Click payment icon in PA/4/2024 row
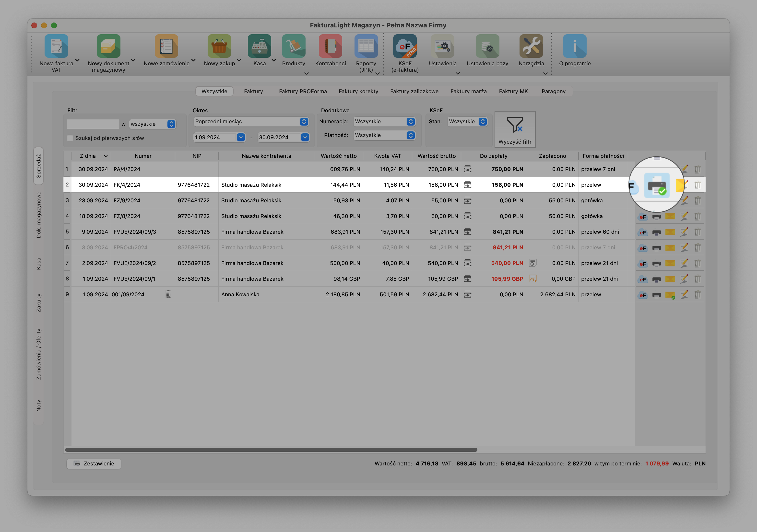The width and height of the screenshot is (757, 532). coord(468,169)
